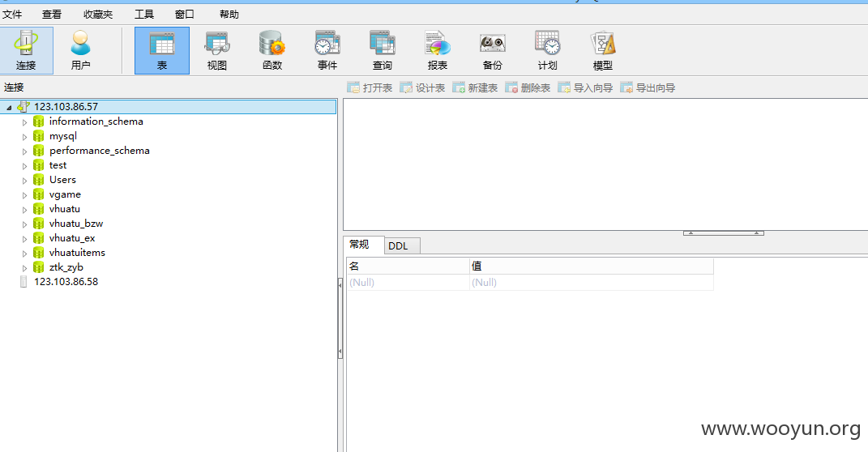Viewport: 868px width, 452px height.
Task: Select the 视图 (View) toolbar icon
Action: (217, 50)
